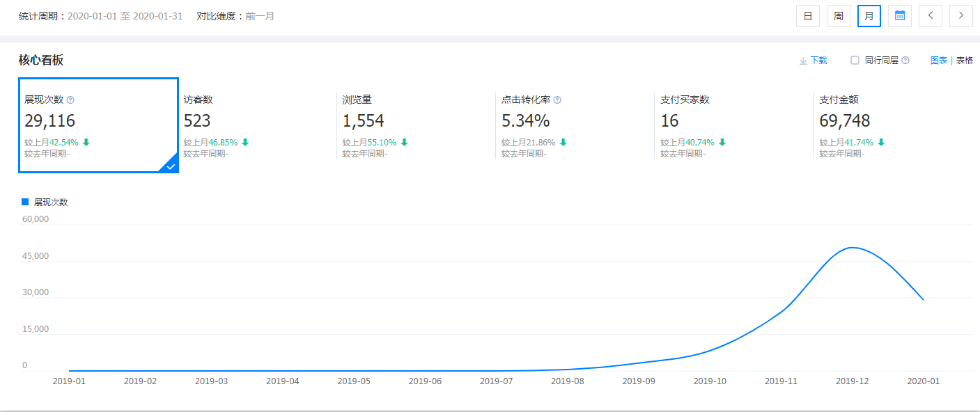Click help icon next to 点击转化率
Screen dimensions: 980x412
557,100
